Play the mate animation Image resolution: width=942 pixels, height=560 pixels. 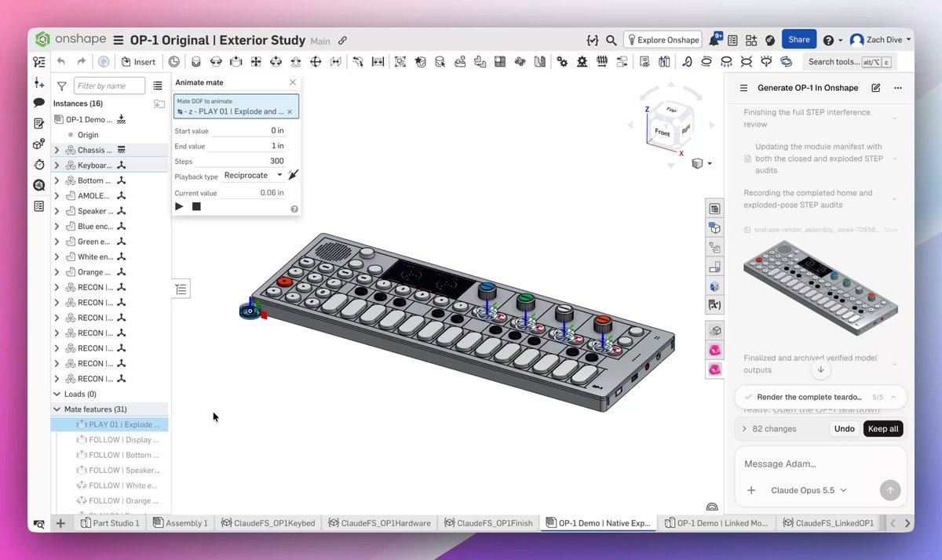point(179,206)
